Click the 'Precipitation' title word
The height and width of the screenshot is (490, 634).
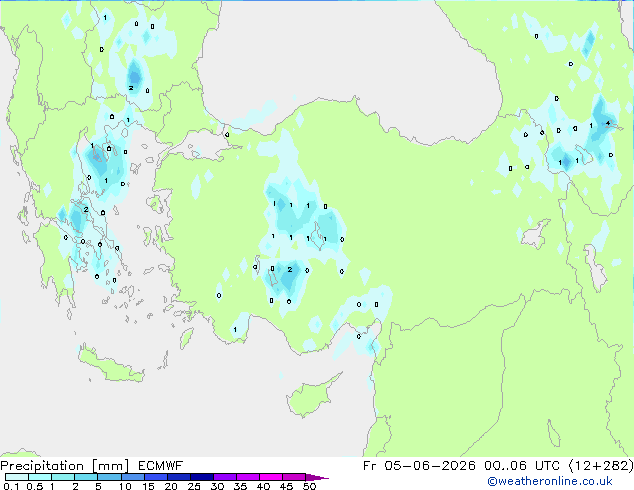click(42, 466)
